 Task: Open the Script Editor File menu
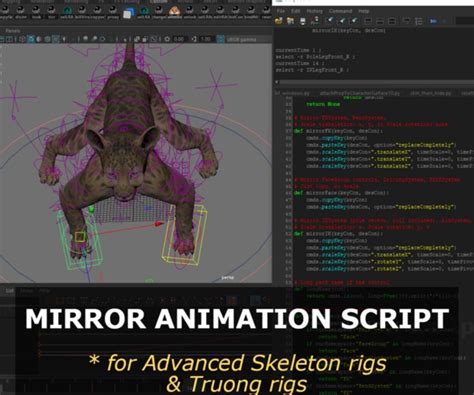281,11
